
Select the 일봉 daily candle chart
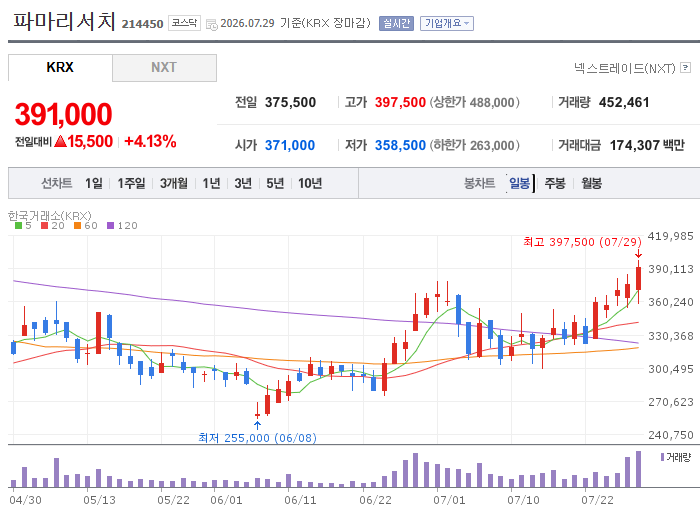tap(520, 183)
